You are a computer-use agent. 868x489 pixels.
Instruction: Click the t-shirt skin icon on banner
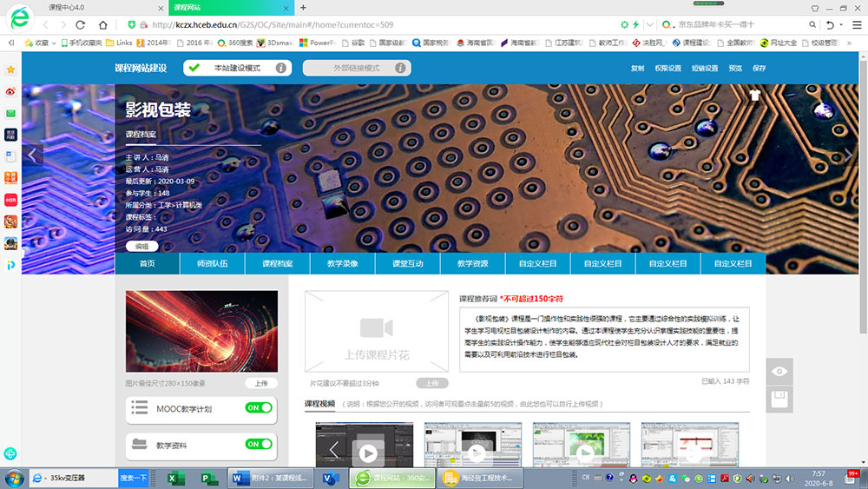pyautogui.click(x=753, y=96)
